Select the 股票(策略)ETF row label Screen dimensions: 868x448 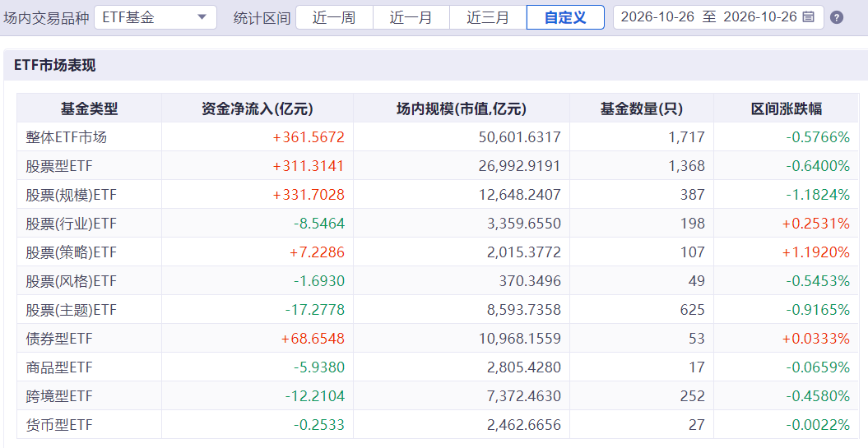pos(71,252)
